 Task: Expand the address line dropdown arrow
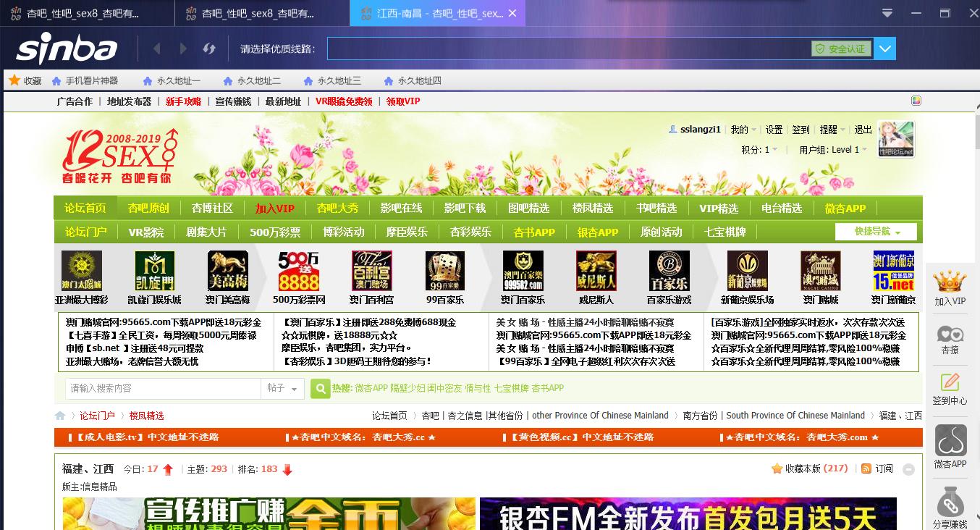pos(885,49)
